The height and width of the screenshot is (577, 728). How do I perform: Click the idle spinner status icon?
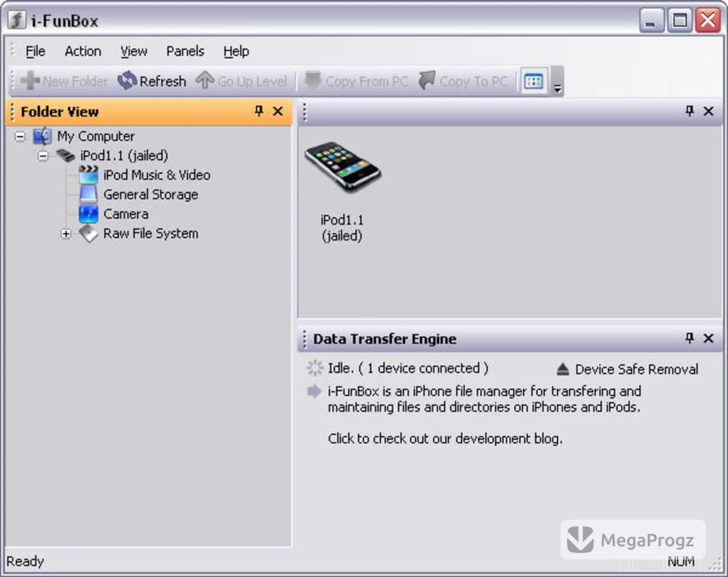click(315, 368)
